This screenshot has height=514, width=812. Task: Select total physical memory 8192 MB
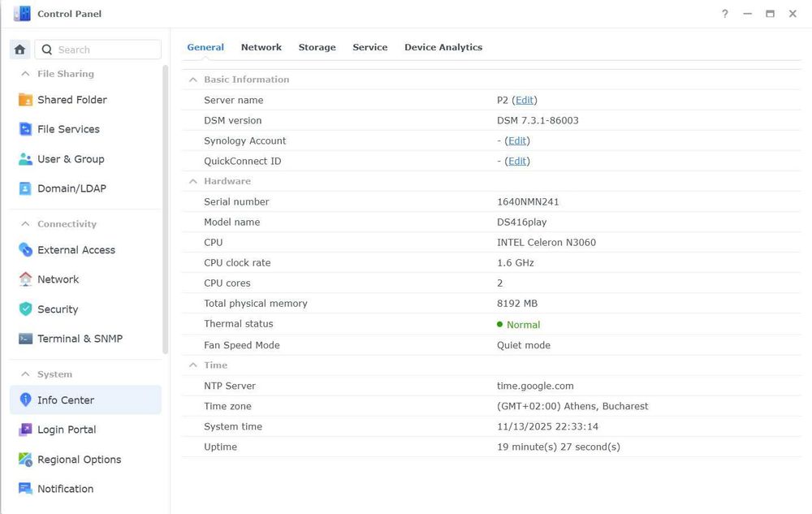click(516, 304)
